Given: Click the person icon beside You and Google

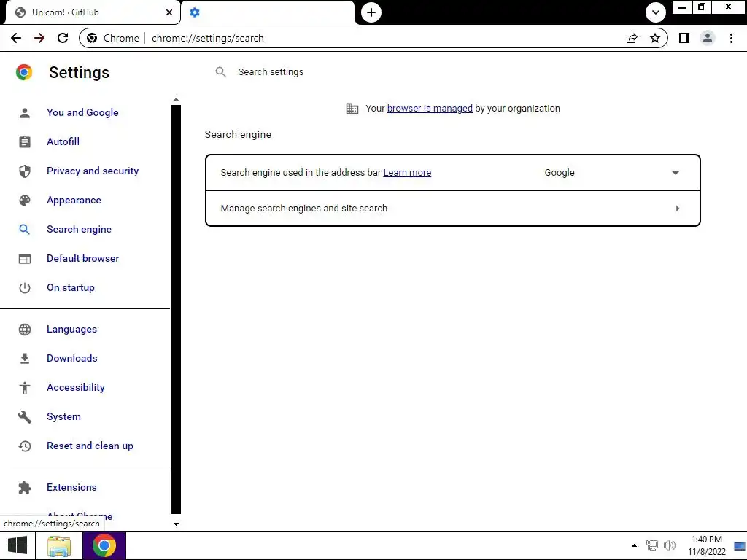Looking at the screenshot, I should 25,113.
